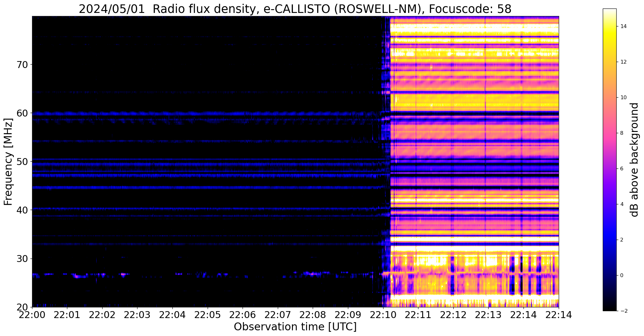644x336 pixels.
Task: Click the 22:03 time tick label
Action: pos(137,315)
